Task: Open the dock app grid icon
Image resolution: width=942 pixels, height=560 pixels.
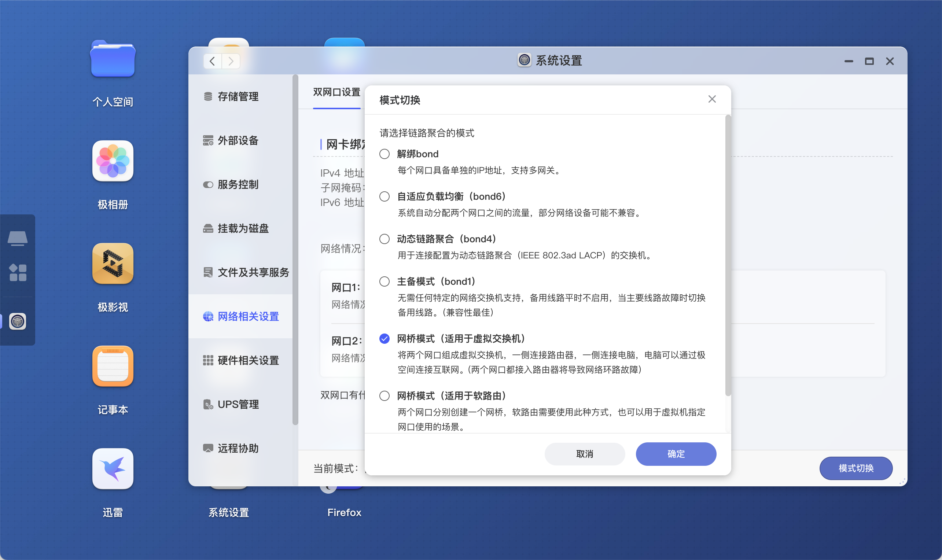Action: point(17,272)
